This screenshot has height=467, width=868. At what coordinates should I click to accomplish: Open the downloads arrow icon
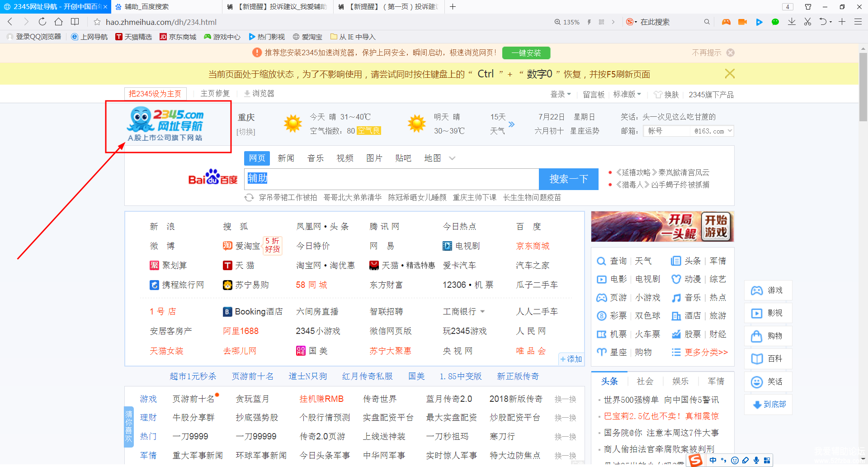[x=792, y=22]
